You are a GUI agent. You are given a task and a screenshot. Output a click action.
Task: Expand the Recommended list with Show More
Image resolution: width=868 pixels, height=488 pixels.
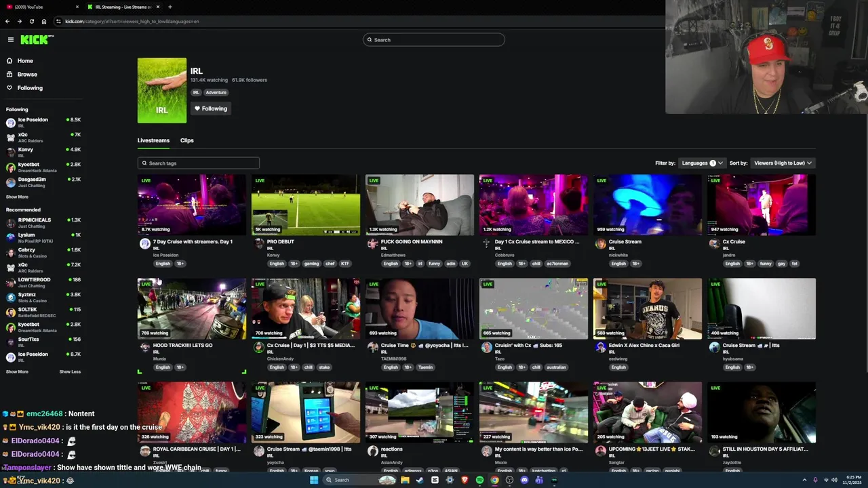click(17, 371)
